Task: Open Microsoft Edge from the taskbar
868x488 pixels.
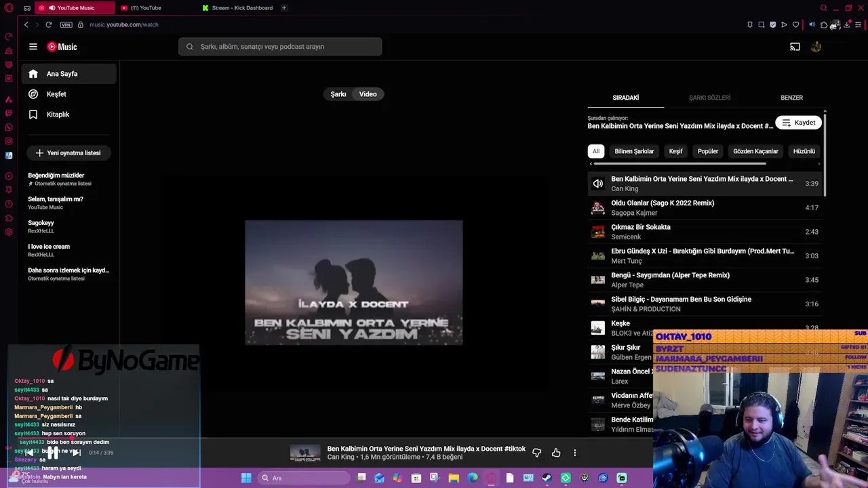Action: click(472, 478)
